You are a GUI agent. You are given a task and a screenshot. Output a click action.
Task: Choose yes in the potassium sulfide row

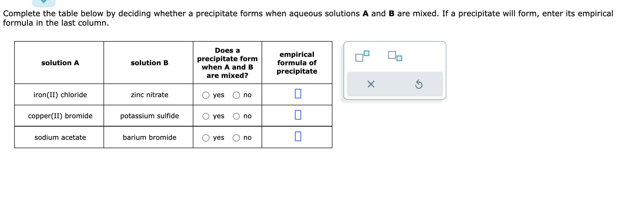(x=206, y=116)
